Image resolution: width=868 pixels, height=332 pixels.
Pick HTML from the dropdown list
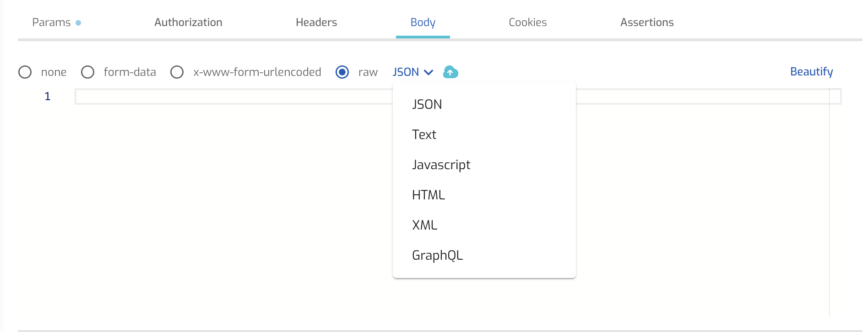point(428,195)
